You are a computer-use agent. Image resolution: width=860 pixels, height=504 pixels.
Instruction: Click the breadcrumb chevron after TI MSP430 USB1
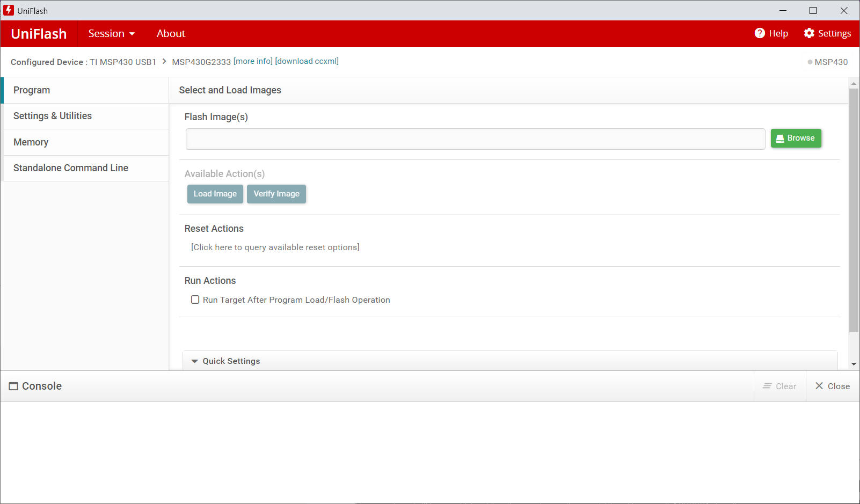coord(164,61)
